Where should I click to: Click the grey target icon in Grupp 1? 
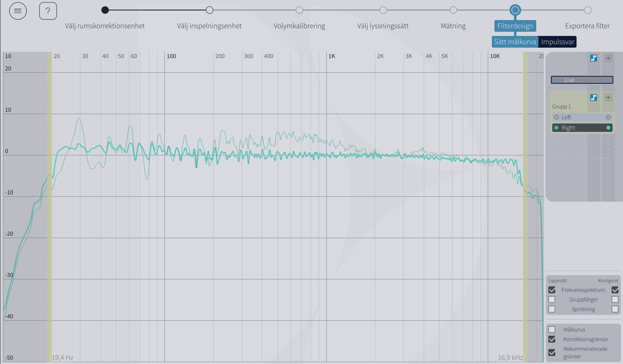(608, 98)
